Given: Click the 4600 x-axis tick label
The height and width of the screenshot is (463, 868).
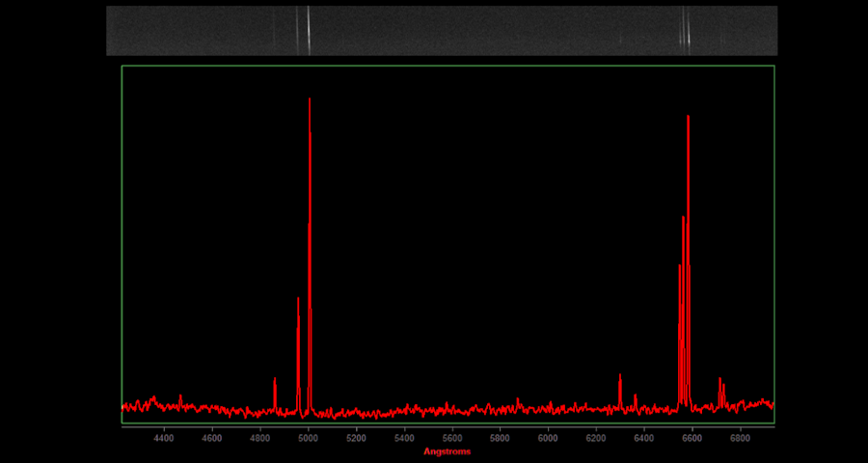Looking at the screenshot, I should point(212,438).
